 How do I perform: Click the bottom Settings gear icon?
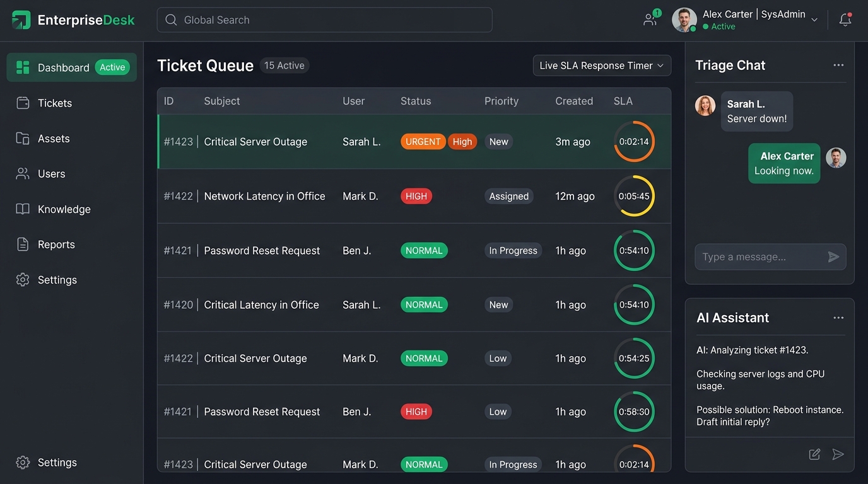click(23, 462)
